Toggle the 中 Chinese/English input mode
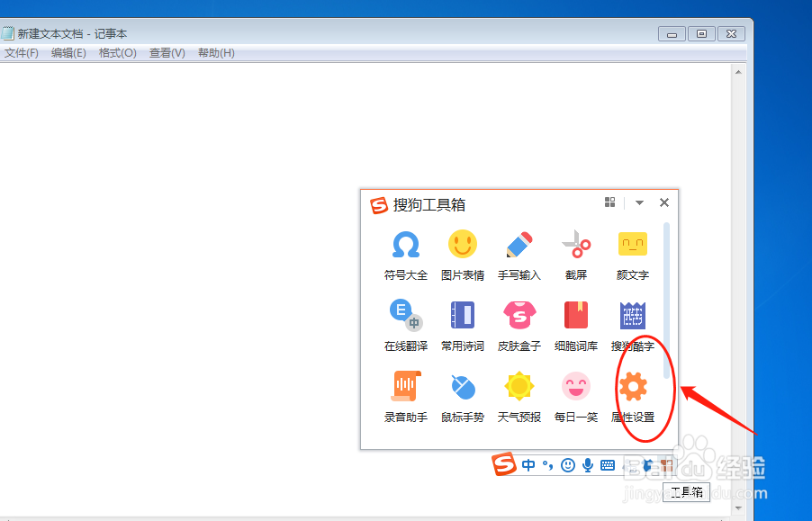This screenshot has height=521, width=812. (x=528, y=465)
